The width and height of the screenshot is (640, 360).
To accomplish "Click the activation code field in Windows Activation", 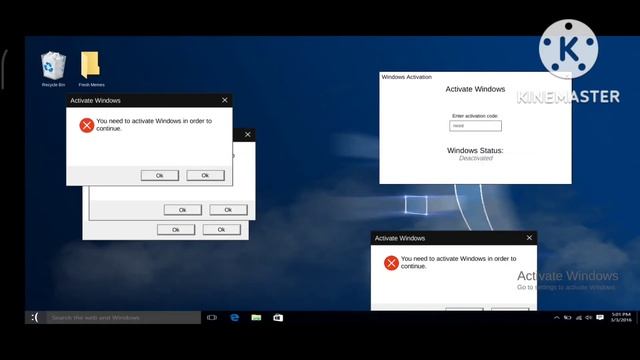I will (x=475, y=126).
